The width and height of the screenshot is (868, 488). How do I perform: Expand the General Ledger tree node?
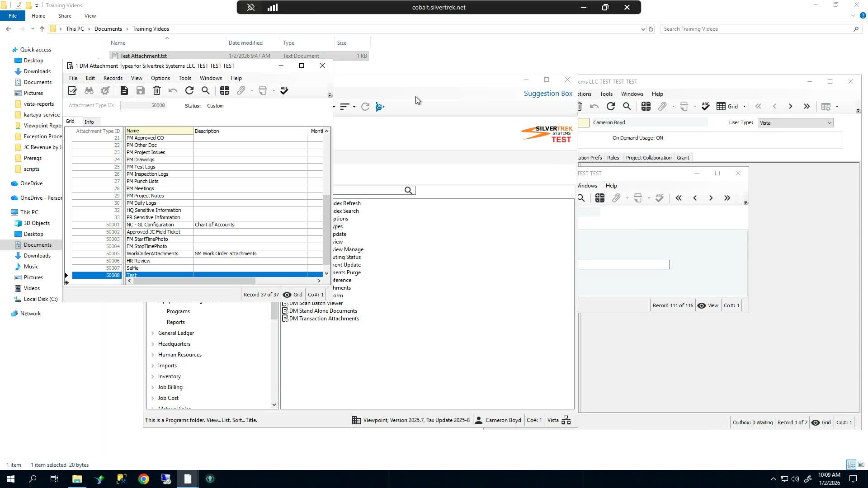click(x=152, y=333)
